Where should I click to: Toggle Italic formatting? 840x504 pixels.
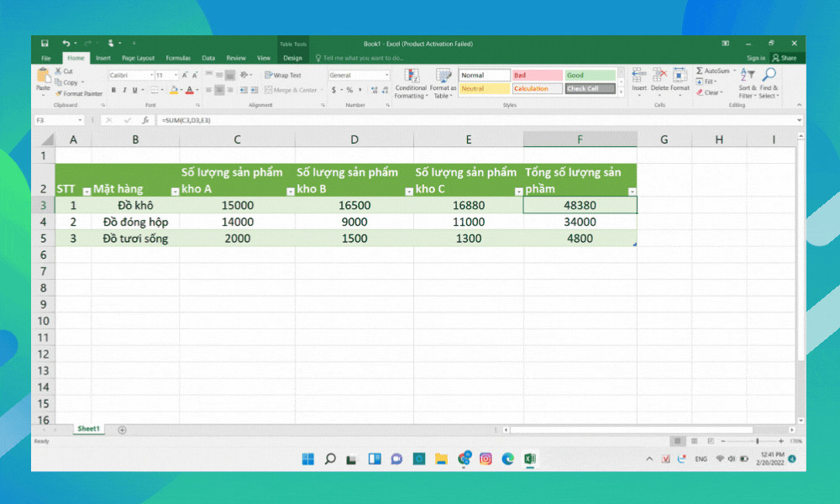click(123, 90)
